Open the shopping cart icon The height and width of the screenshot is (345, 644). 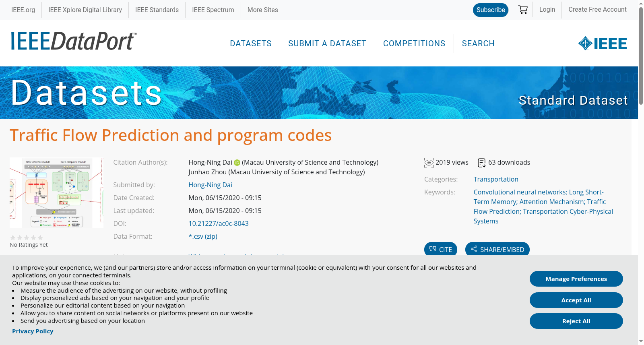tap(523, 10)
